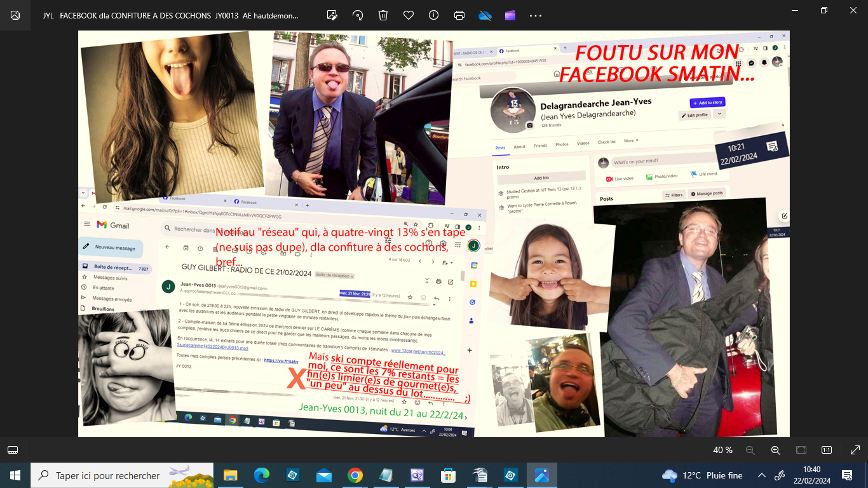868x488 pixels.
Task: Click the displayed collage photo
Action: [x=434, y=234]
